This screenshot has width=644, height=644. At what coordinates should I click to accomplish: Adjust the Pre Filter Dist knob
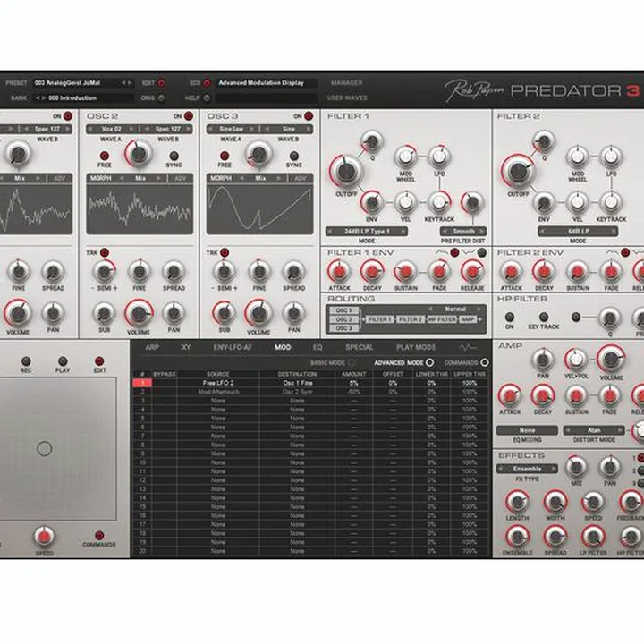[472, 202]
